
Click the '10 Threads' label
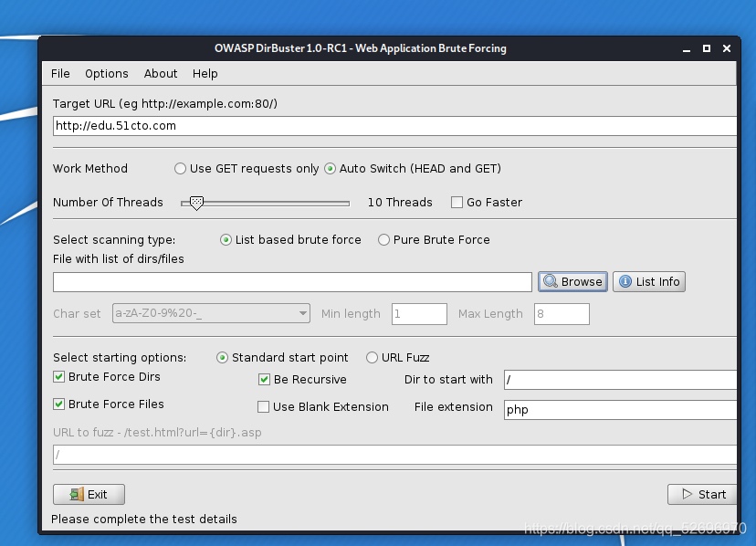tap(400, 202)
